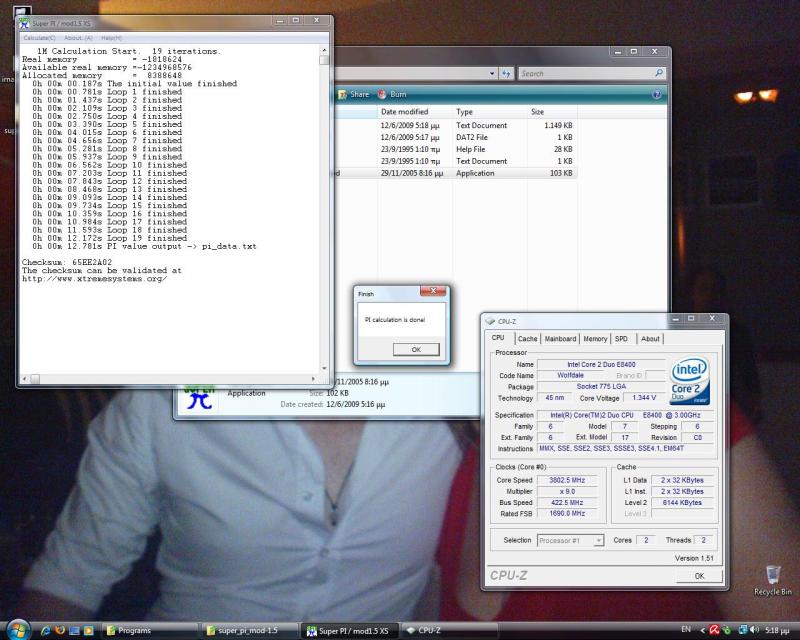The width and height of the screenshot is (800, 640).
Task: Click the checksum text 65EE2A02
Action: tap(92, 262)
